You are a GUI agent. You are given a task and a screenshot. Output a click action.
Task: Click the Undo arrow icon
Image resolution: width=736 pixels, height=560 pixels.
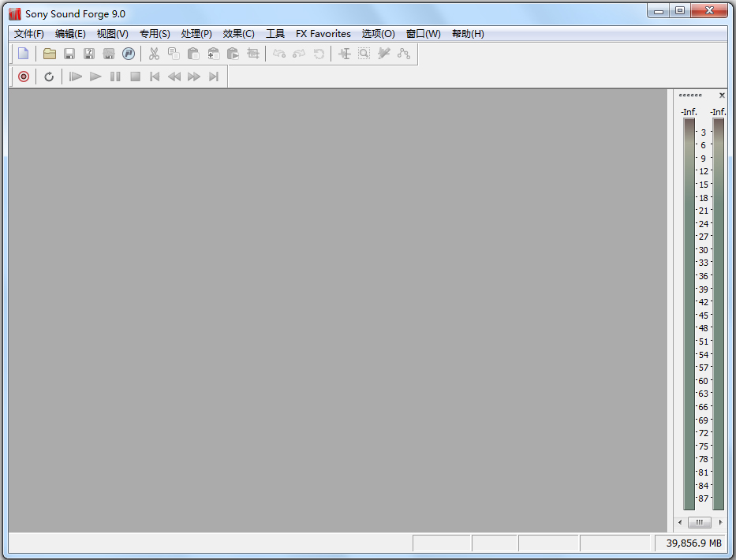[279, 54]
